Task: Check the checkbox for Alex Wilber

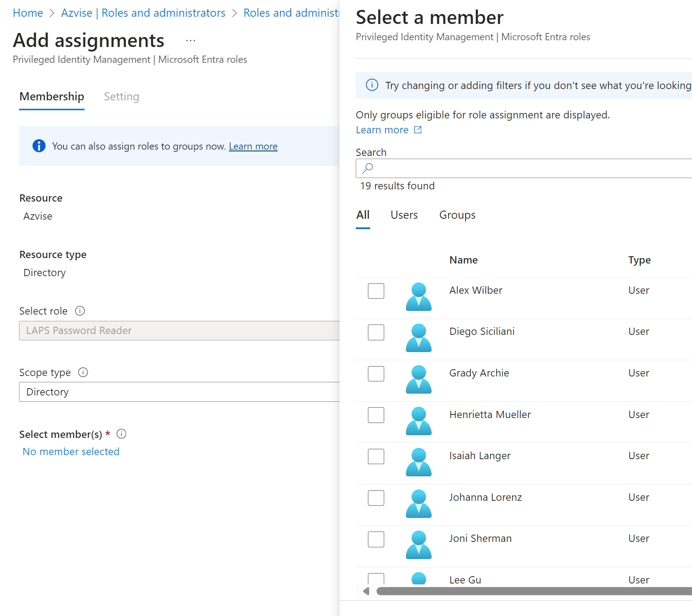Action: pyautogui.click(x=376, y=291)
